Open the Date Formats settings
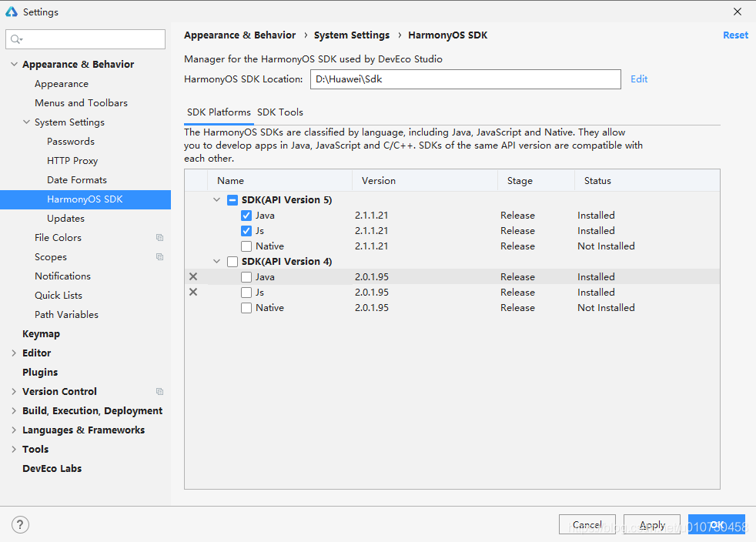756x542 pixels. 77,180
